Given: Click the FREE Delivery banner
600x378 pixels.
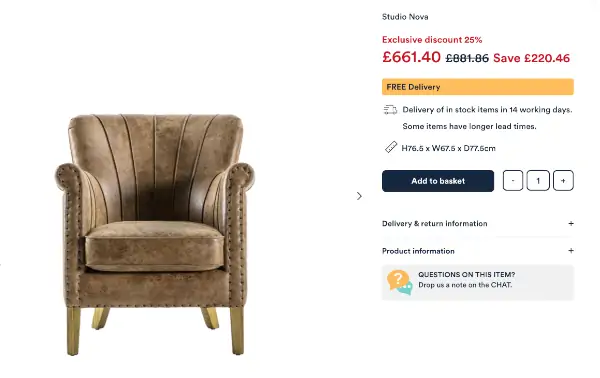Looking at the screenshot, I should [x=478, y=87].
